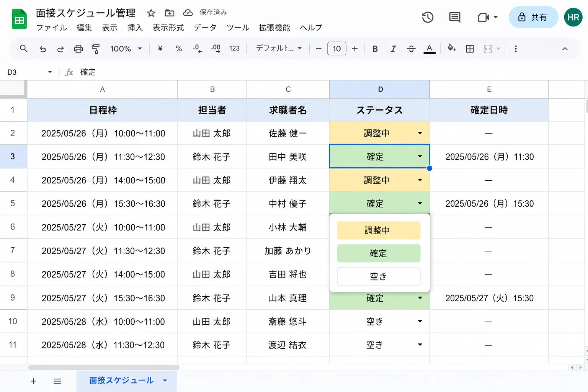Open the データ menu
This screenshot has width=588, height=392.
click(205, 28)
